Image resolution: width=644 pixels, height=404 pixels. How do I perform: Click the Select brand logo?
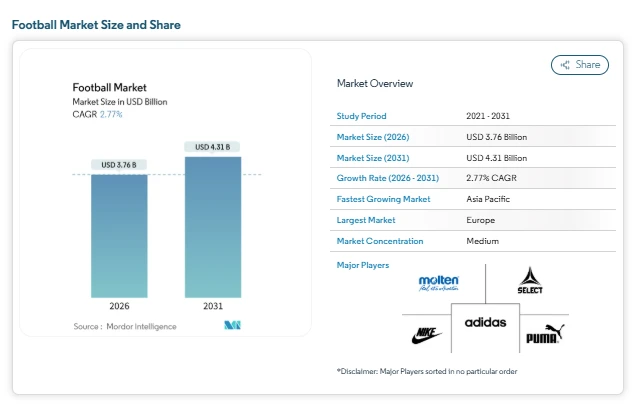[x=530, y=281]
